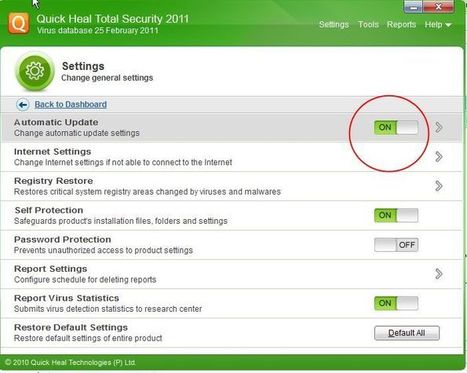
Task: Open the Help dropdown menu
Action: point(438,24)
